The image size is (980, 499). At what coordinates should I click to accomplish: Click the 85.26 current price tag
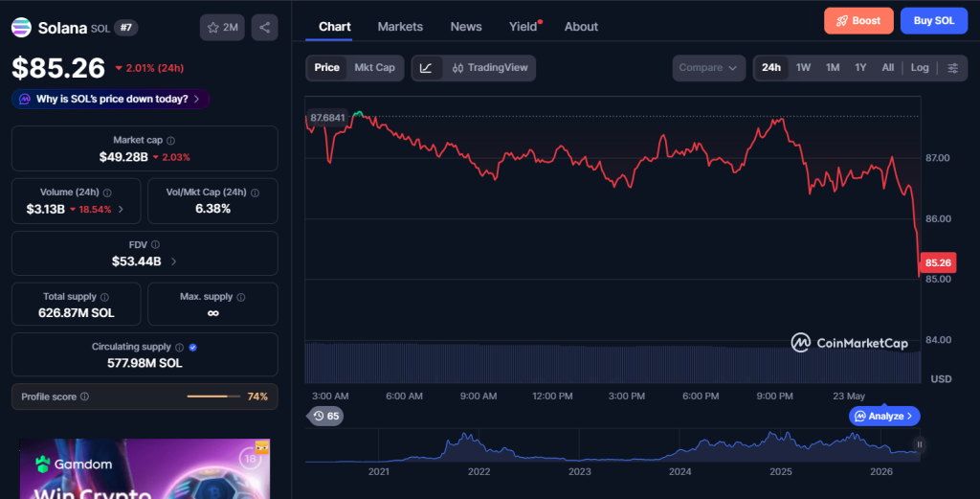(938, 262)
